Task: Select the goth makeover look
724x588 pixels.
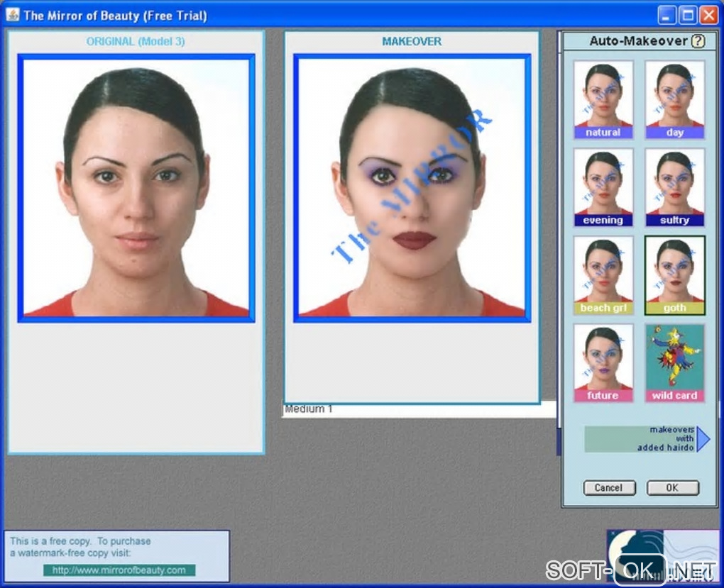Action: pyautogui.click(x=674, y=275)
